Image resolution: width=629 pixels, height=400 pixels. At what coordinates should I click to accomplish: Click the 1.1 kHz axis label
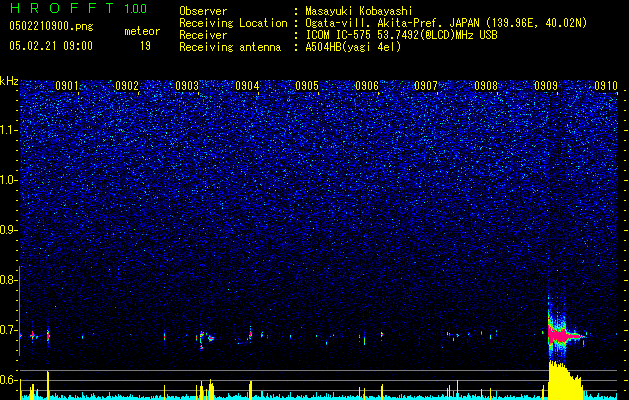tap(9, 130)
